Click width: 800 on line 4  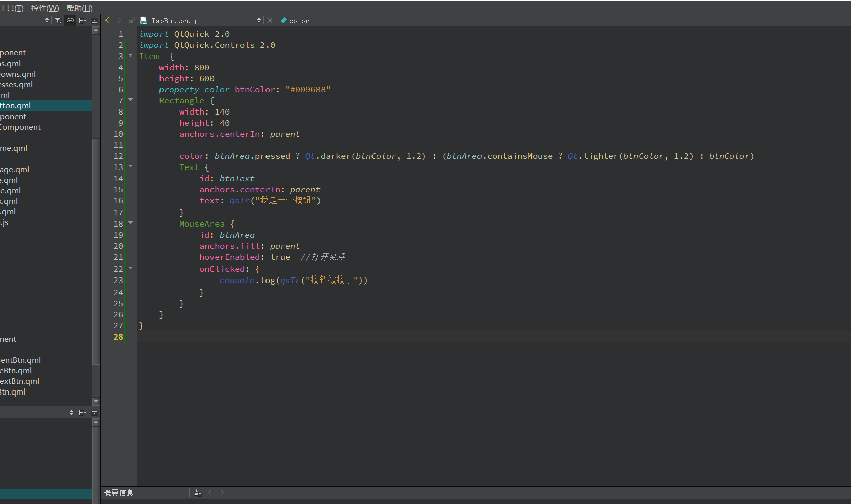coord(184,68)
